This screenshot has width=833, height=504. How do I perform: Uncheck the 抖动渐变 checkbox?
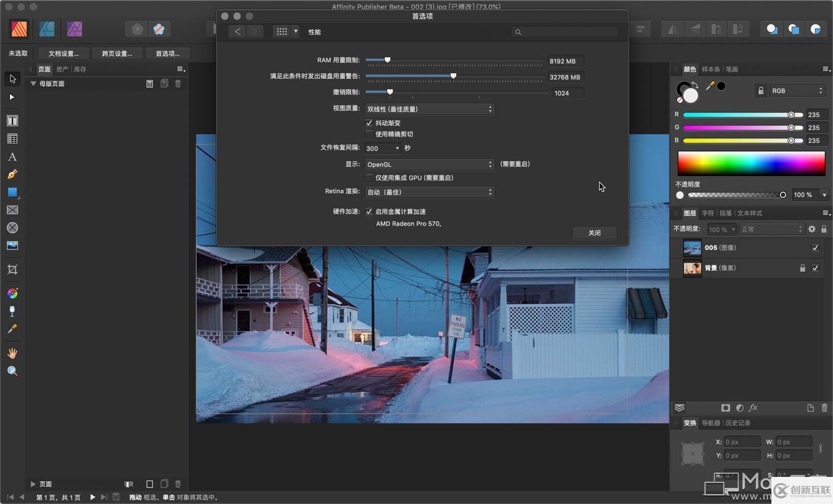[x=369, y=123]
